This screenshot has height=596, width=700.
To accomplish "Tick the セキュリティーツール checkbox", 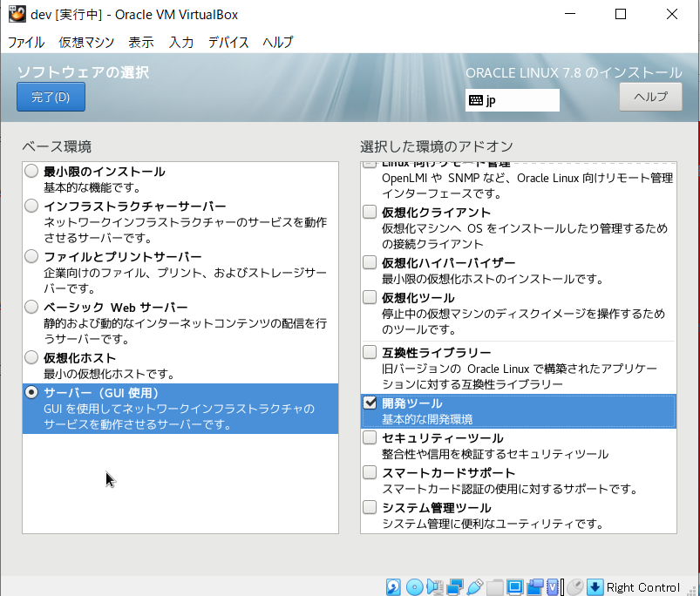I will [370, 437].
